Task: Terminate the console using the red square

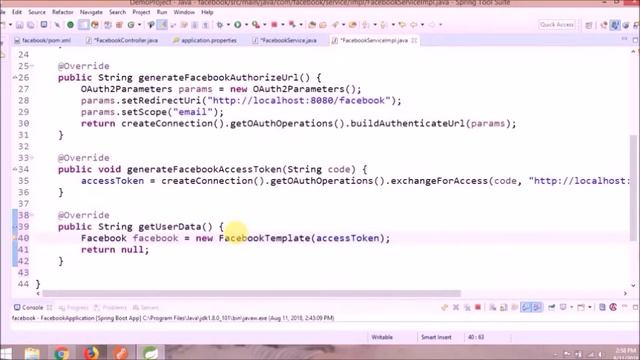Action: pyautogui.click(x=478, y=307)
